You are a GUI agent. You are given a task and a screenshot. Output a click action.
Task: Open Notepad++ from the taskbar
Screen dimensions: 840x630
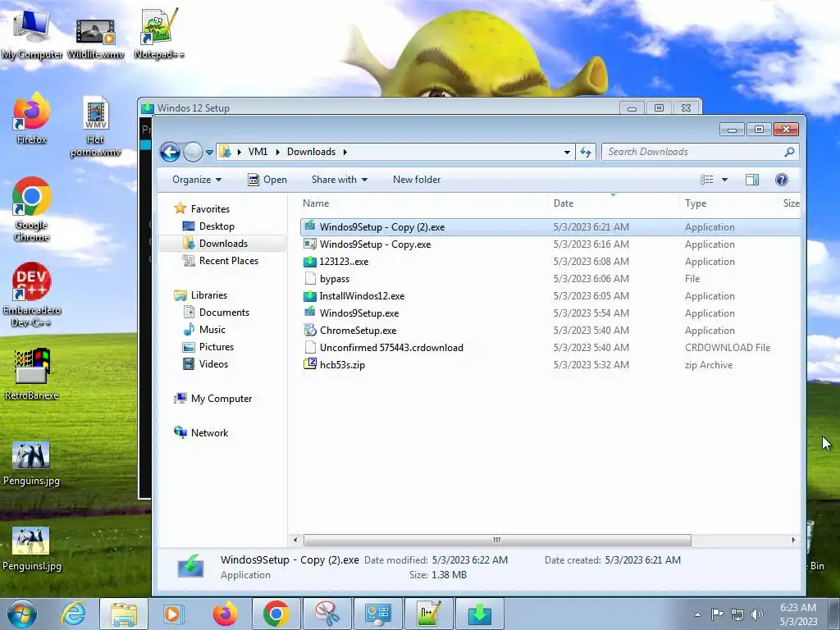pos(429,614)
